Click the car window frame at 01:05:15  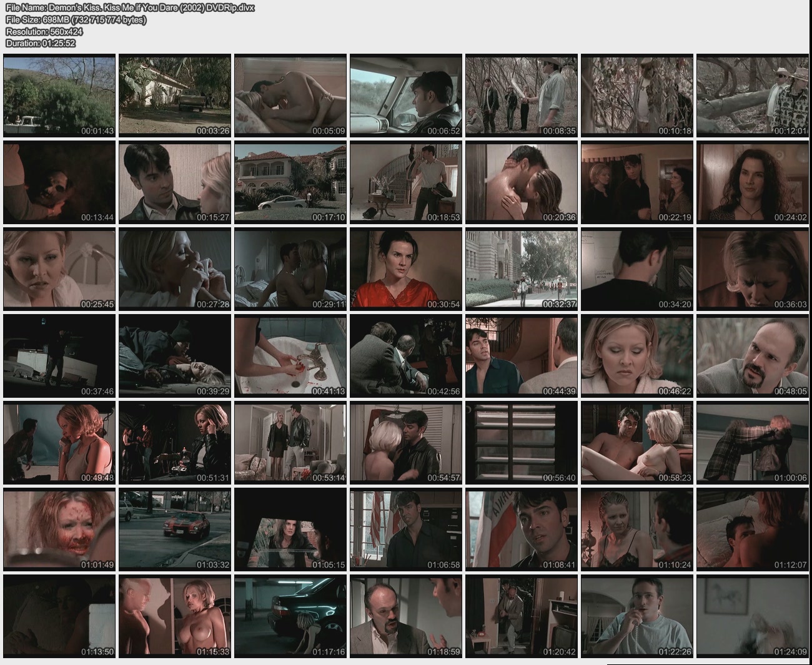[x=290, y=530]
